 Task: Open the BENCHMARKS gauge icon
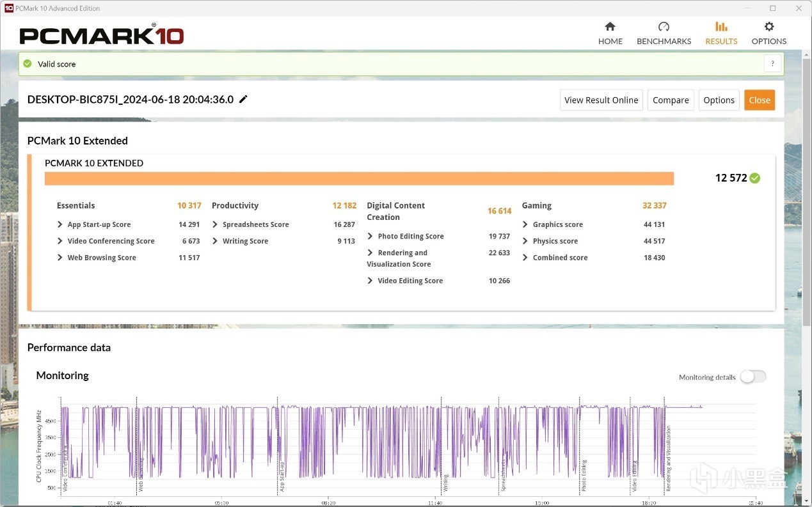coord(664,26)
